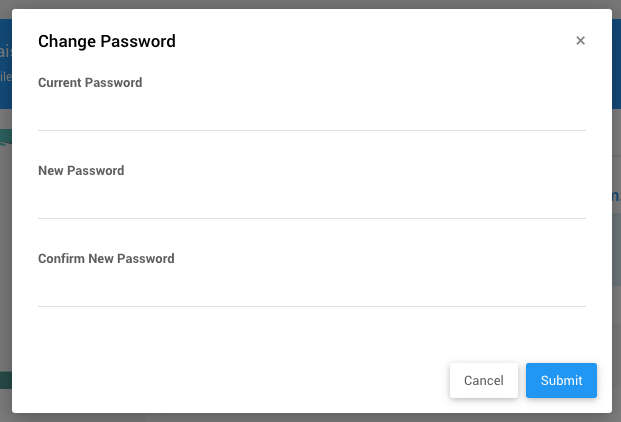Image resolution: width=621 pixels, height=422 pixels.
Task: Tap the last password confirmation line
Action: 311,290
